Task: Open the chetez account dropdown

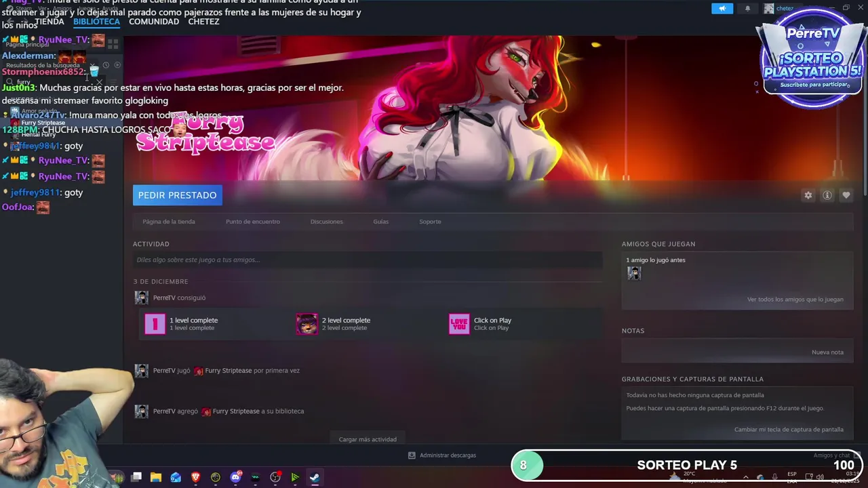Action: [x=783, y=8]
